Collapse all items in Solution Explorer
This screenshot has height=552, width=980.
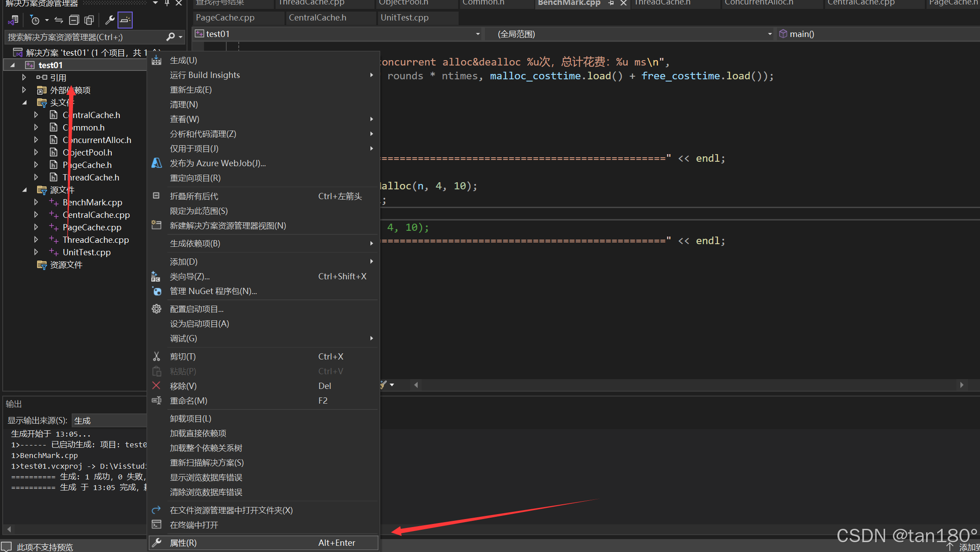pos(74,20)
